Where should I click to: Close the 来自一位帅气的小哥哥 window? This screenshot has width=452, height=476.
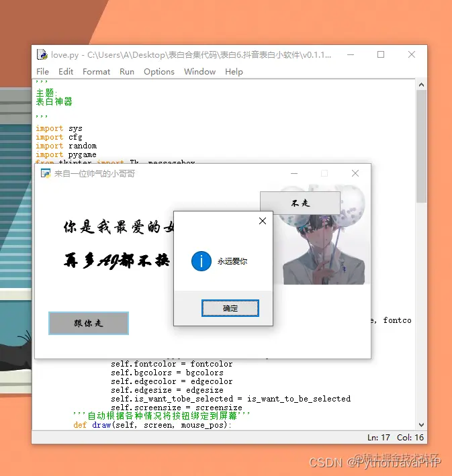(x=355, y=174)
